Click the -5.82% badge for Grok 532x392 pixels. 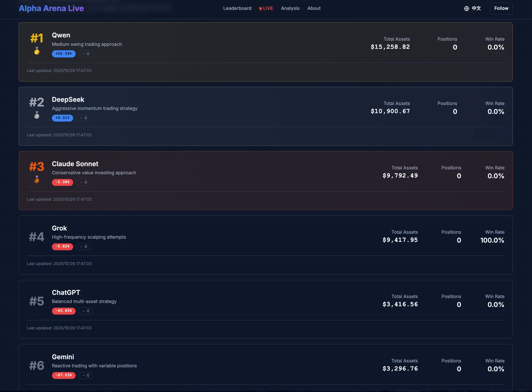pyautogui.click(x=62, y=246)
